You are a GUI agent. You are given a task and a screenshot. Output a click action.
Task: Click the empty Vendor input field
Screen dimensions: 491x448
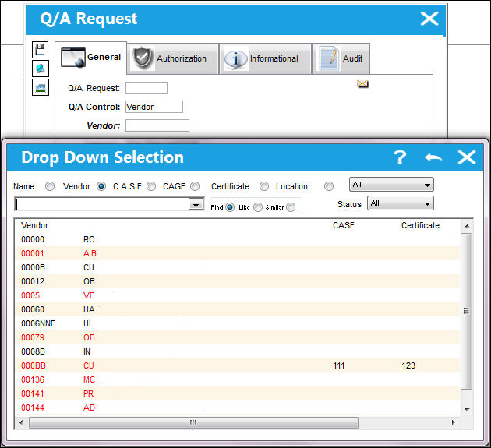tap(157, 125)
